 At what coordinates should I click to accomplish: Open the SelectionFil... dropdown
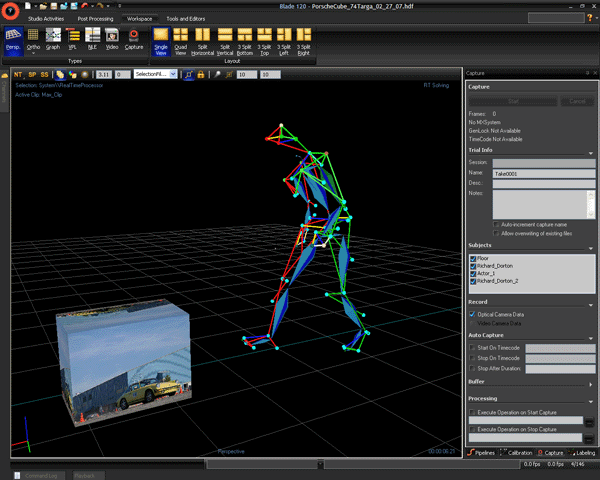click(173, 74)
